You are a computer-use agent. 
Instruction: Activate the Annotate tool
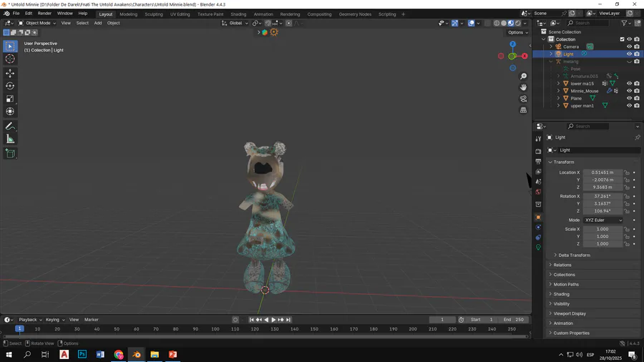(10, 126)
